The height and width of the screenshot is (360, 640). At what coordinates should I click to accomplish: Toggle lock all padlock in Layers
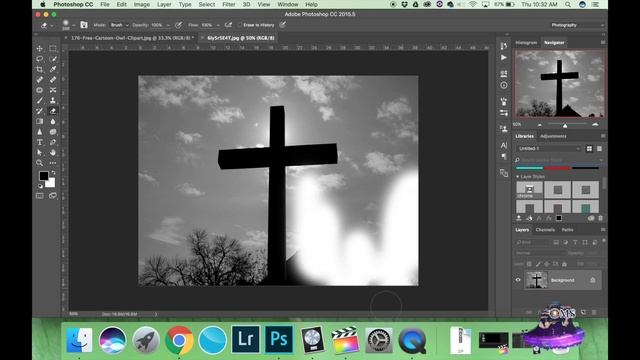point(564,264)
